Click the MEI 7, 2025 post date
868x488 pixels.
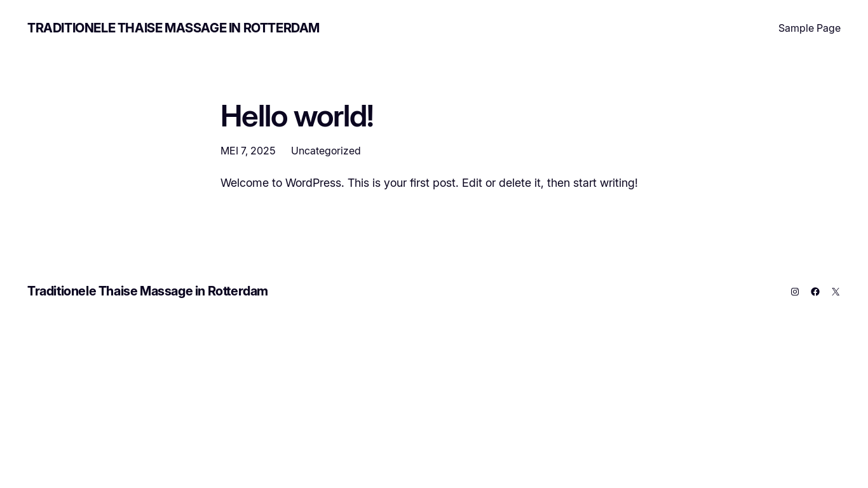click(248, 151)
